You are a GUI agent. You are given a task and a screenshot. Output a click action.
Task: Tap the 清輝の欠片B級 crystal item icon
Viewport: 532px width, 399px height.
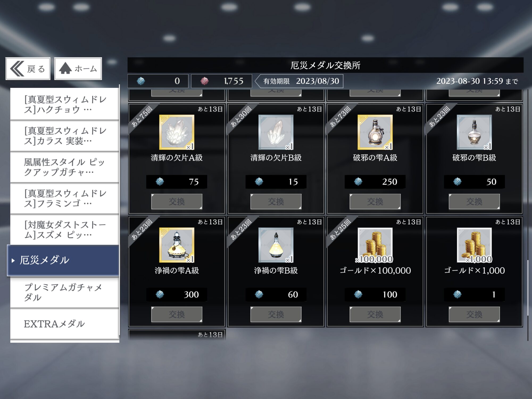276,132
